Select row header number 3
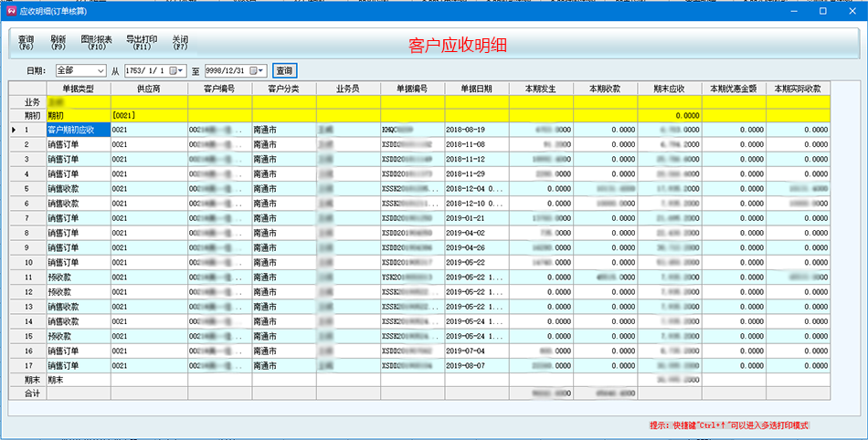 (x=27, y=159)
